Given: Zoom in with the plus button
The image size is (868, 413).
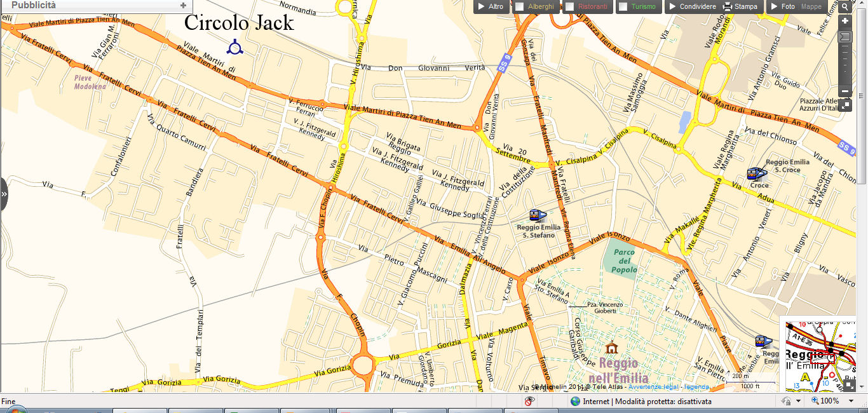Looking at the screenshot, I should click(x=845, y=21).
